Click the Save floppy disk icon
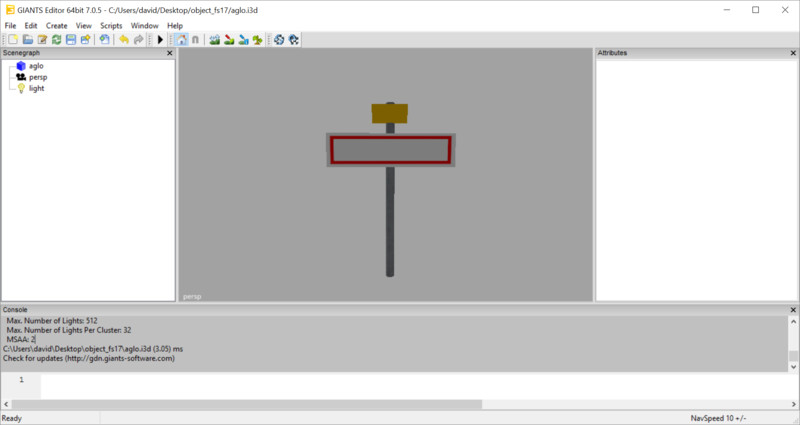The width and height of the screenshot is (800, 425). (x=71, y=39)
